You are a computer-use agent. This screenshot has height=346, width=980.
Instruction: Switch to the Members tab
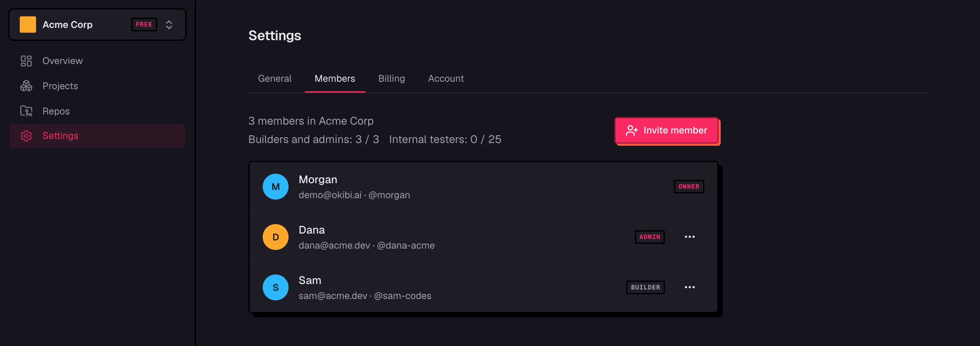point(335,78)
